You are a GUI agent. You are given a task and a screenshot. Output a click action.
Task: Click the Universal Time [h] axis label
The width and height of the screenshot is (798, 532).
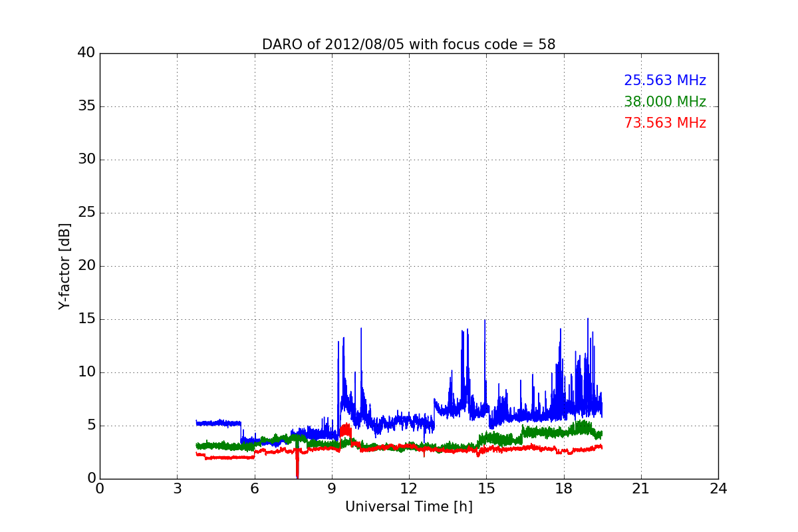click(x=408, y=507)
